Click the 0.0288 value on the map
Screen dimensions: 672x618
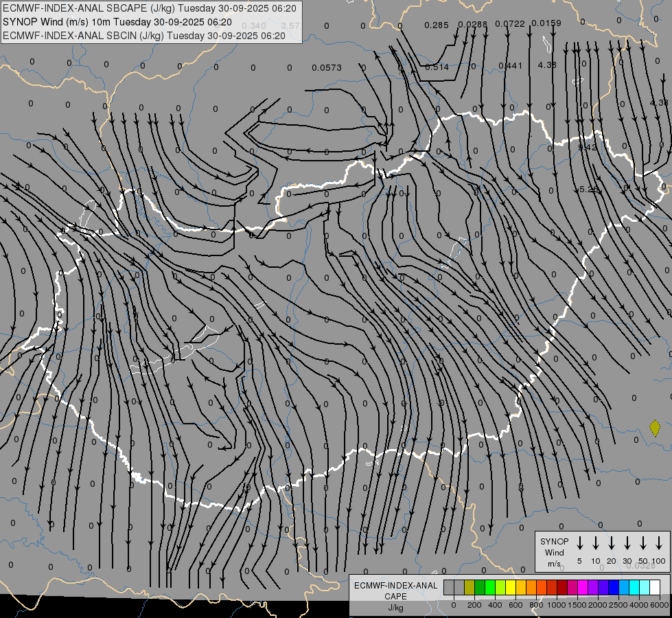(x=473, y=25)
